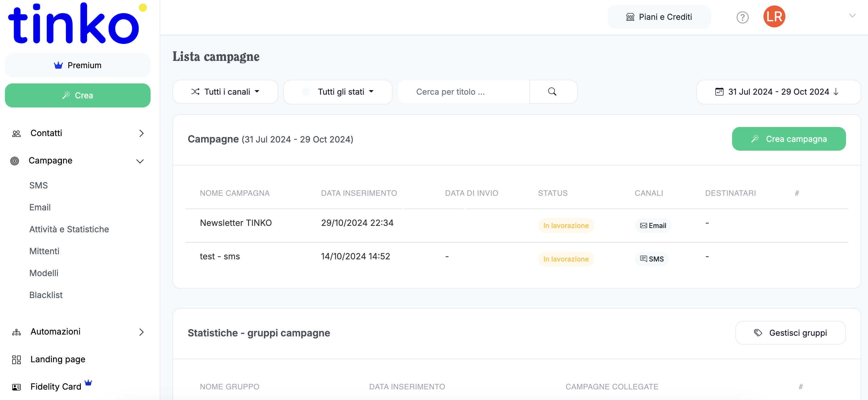Click the Gestisci gruppi button
This screenshot has width=868, height=400.
click(x=790, y=333)
